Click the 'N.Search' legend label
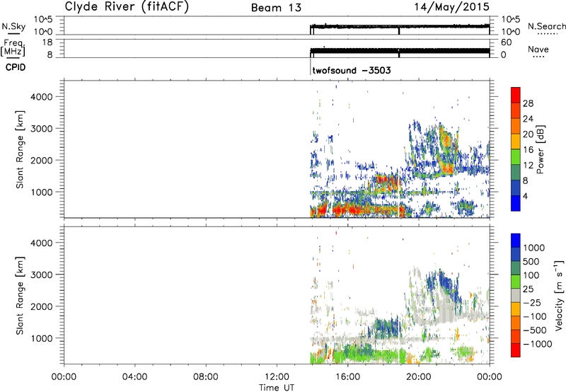This screenshot has width=566, height=392. click(x=546, y=26)
